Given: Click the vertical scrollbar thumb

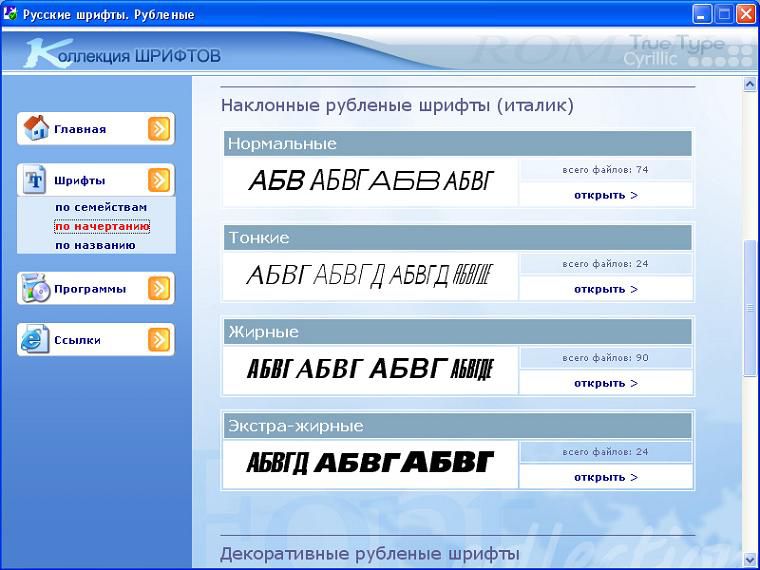Looking at the screenshot, I should (x=750, y=308).
